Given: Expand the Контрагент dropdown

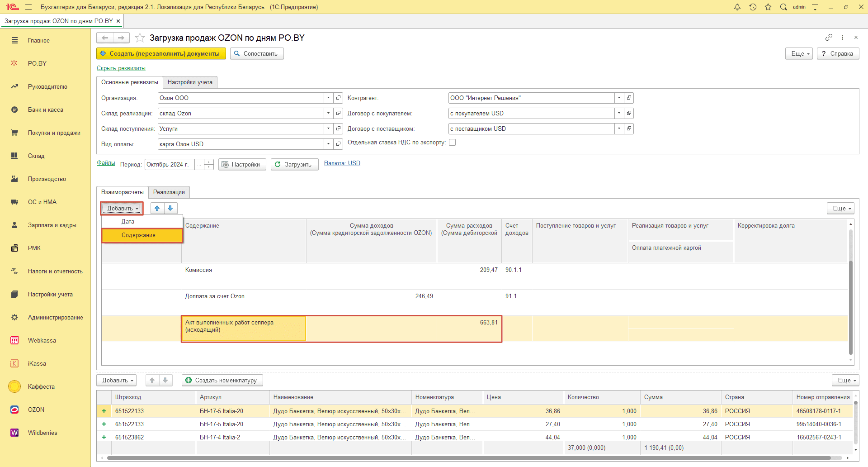Looking at the screenshot, I should (x=619, y=98).
